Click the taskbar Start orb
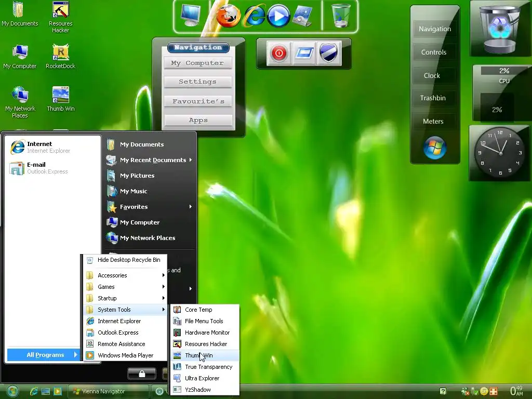The width and height of the screenshot is (532, 399). (12, 391)
